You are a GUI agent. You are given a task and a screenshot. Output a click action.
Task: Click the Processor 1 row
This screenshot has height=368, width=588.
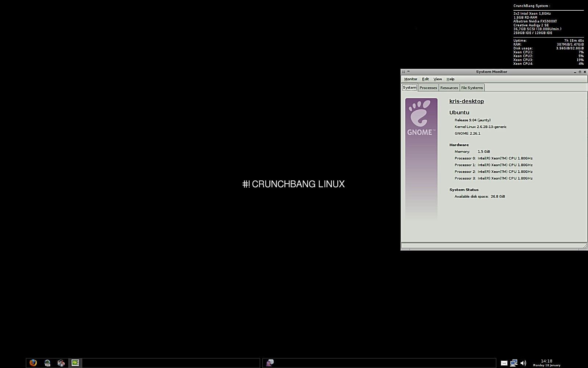coord(493,165)
